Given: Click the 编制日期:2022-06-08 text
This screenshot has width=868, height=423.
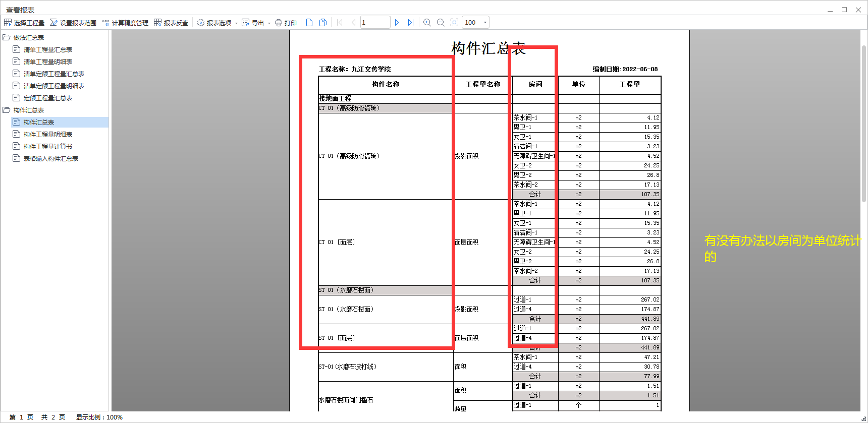Looking at the screenshot, I should [625, 69].
